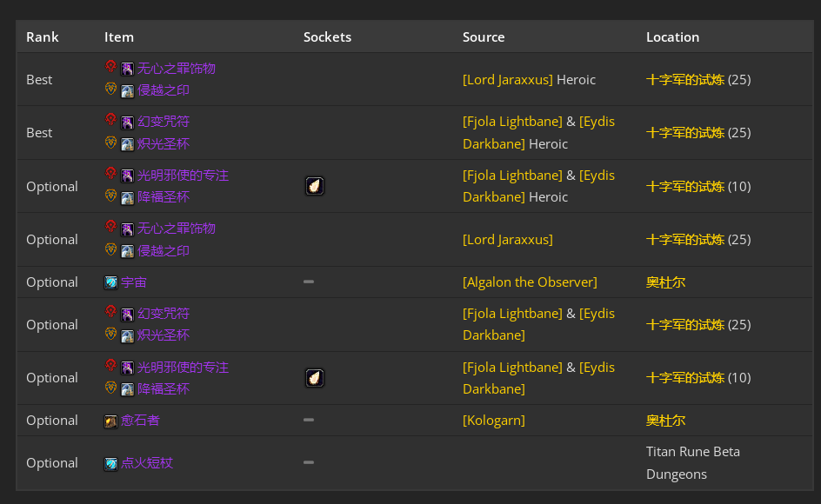The width and height of the screenshot is (821, 504).
Task: Open the 愈石者 item link
Action: point(140,421)
